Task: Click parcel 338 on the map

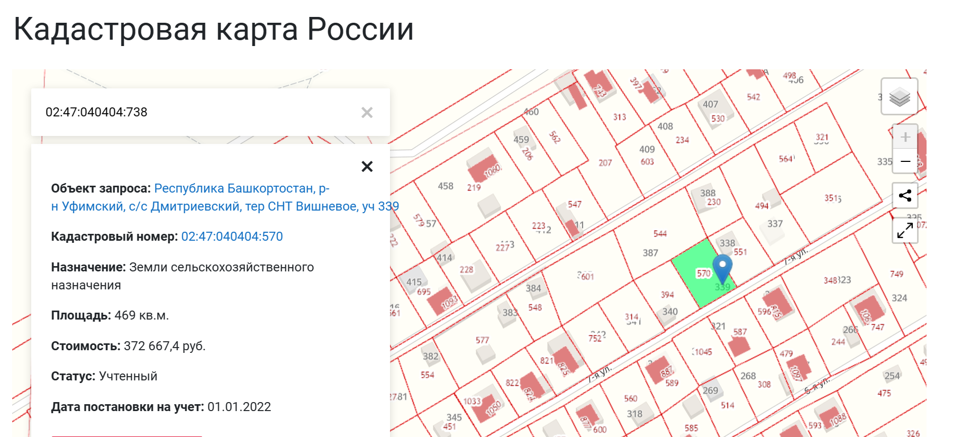Action: coord(727,243)
